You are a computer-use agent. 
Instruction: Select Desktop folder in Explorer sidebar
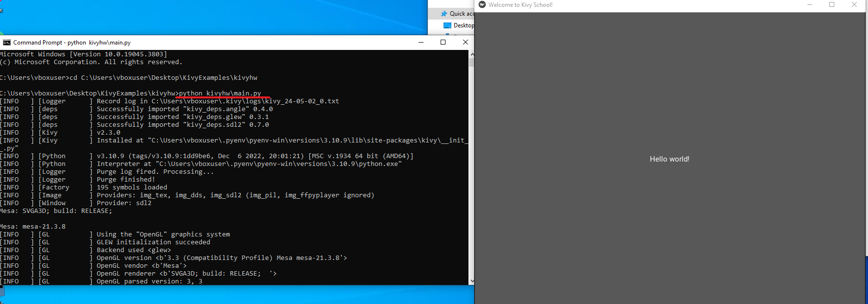tap(459, 25)
